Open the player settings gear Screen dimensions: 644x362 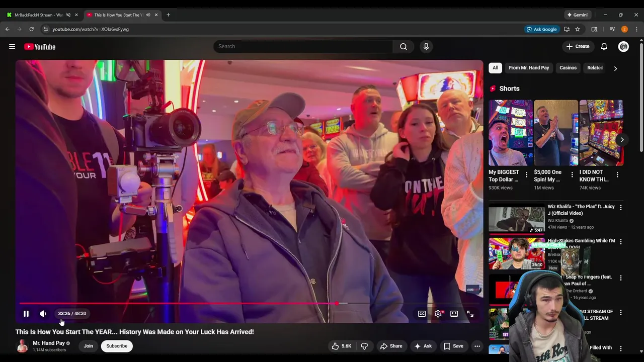click(x=438, y=314)
